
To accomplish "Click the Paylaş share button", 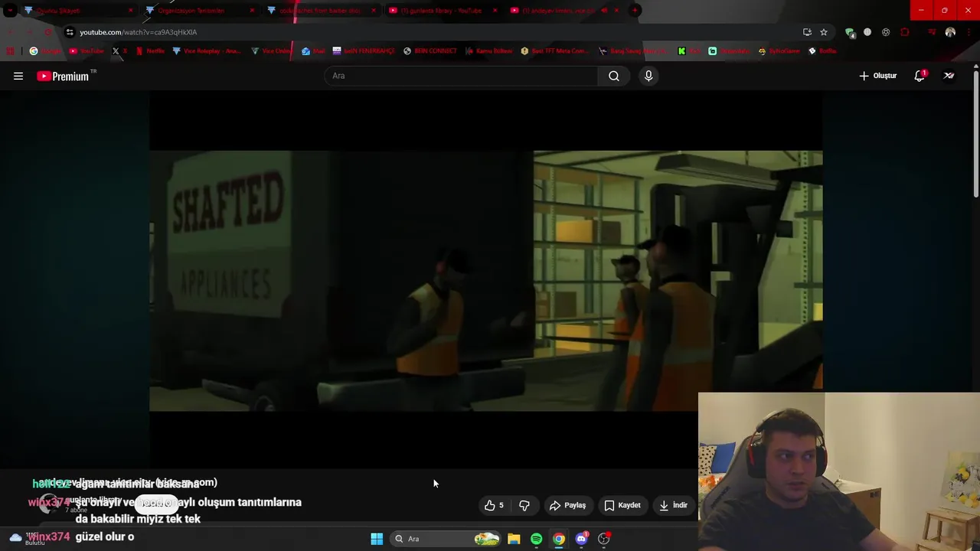I will [x=567, y=505].
